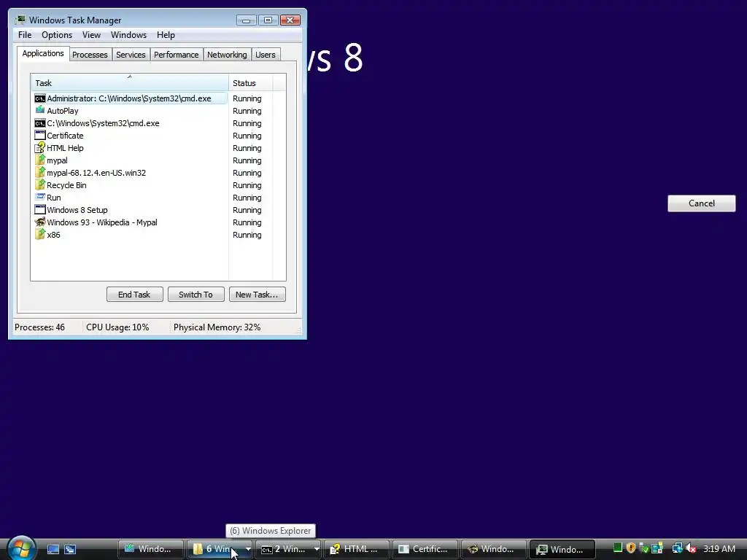Viewport: 747px width, 560px height.
Task: Open the Windows menu in Task Manager
Action: tap(128, 35)
